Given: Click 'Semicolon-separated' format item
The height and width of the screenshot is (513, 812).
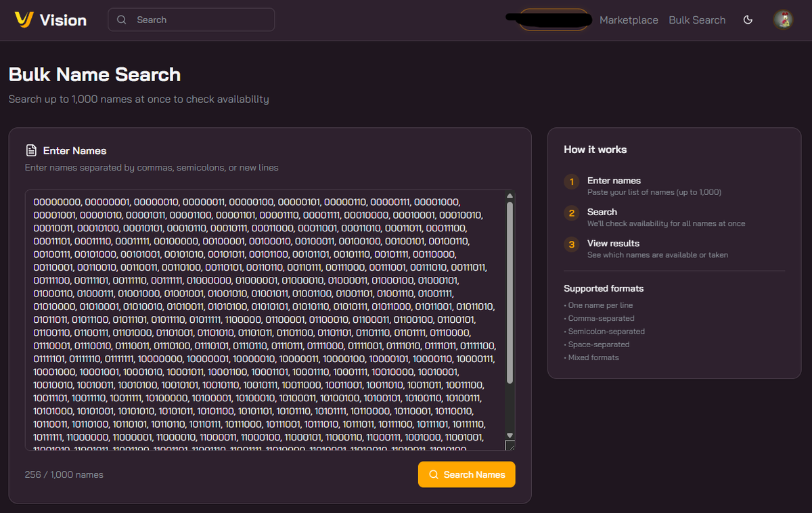Looking at the screenshot, I should pyautogui.click(x=604, y=332).
